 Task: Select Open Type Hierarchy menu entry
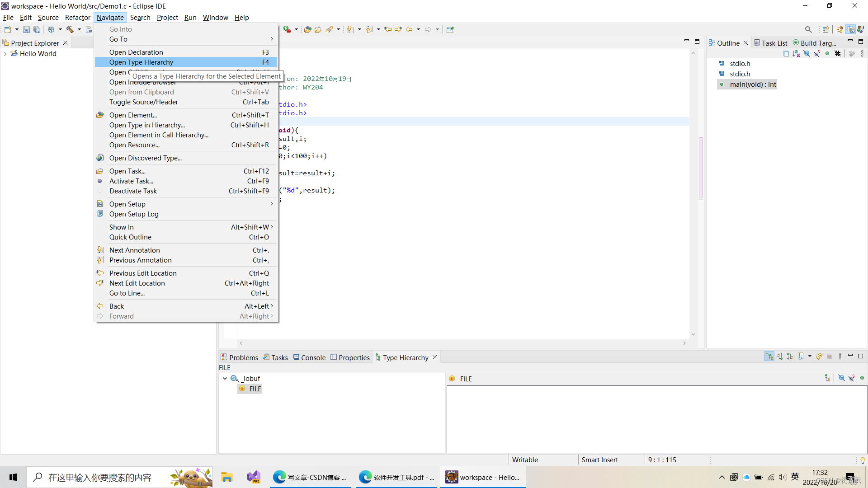[x=186, y=62]
